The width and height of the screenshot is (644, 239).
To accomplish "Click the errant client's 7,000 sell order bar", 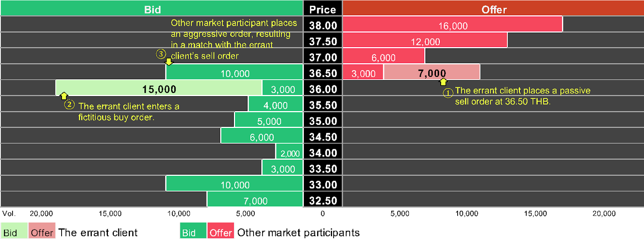I will (x=431, y=73).
